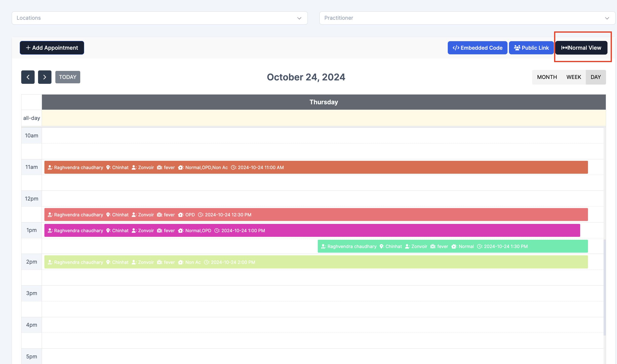Switch to MONTH view
The height and width of the screenshot is (364, 617).
(x=547, y=77)
